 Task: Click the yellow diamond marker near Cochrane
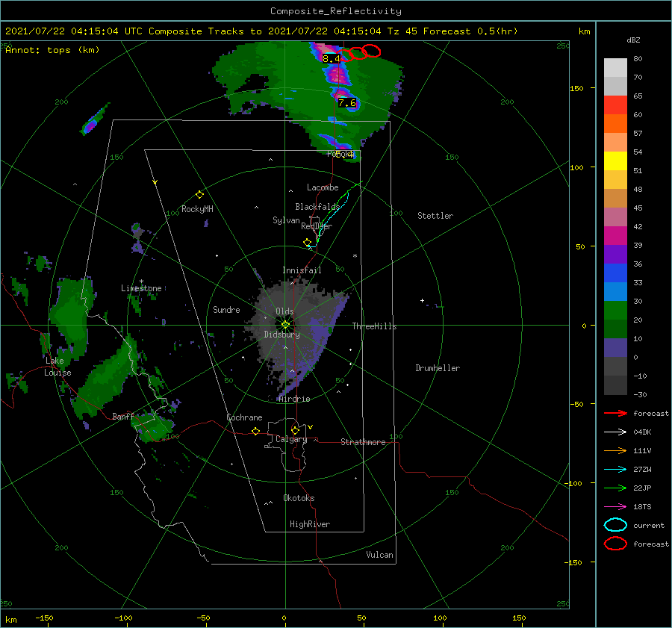pos(256,431)
